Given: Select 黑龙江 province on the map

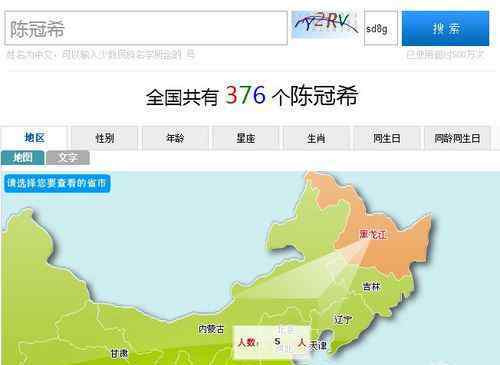Looking at the screenshot, I should pyautogui.click(x=373, y=235).
